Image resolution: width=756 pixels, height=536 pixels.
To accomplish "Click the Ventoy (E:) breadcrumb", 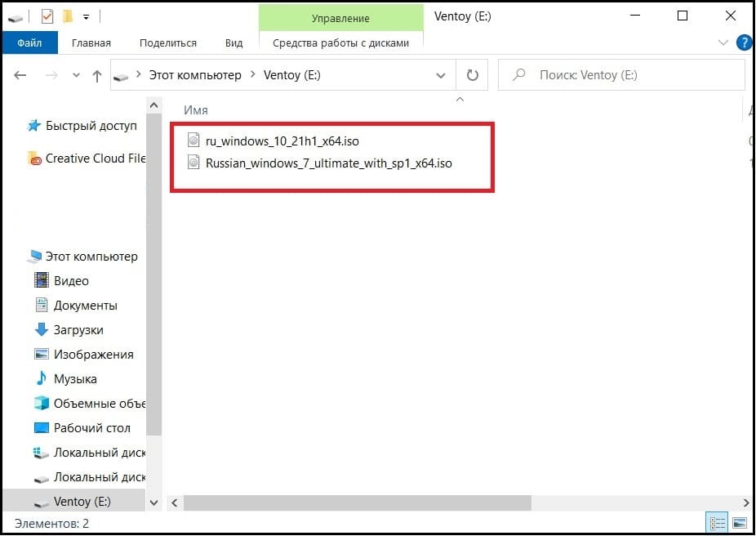I will (292, 75).
